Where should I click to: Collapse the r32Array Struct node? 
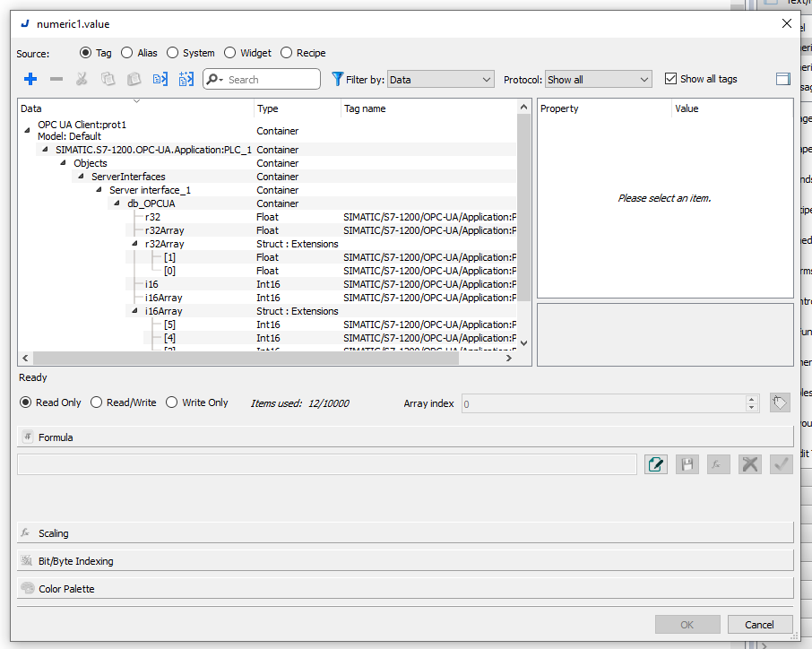134,244
